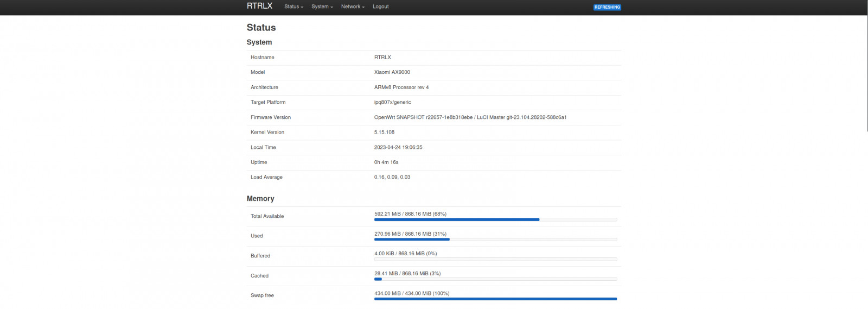Click the Logout link

coord(380,7)
